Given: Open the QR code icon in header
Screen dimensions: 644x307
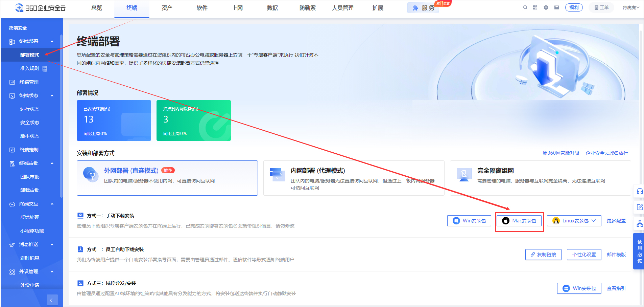Looking at the screenshot, I should pos(535,7).
